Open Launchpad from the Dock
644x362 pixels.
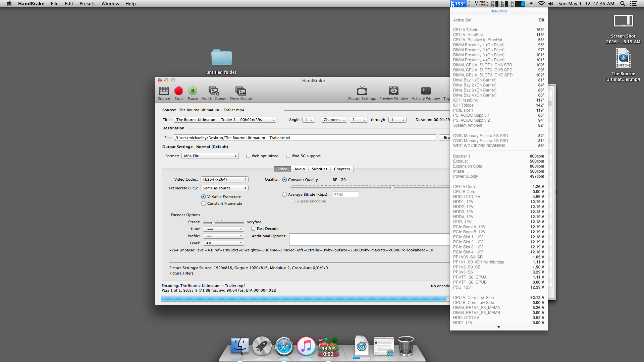coord(262,346)
